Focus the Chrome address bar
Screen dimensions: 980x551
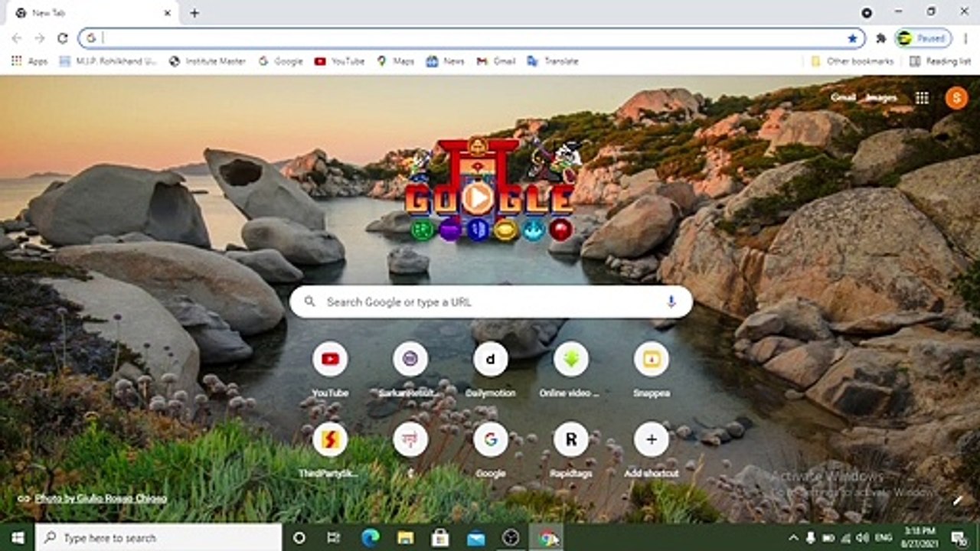(x=472, y=38)
